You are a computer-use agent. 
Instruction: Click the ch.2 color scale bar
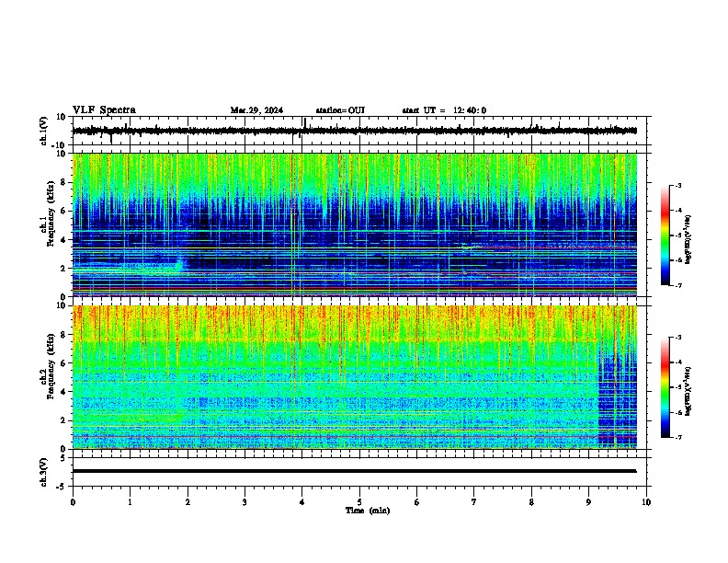click(665, 387)
